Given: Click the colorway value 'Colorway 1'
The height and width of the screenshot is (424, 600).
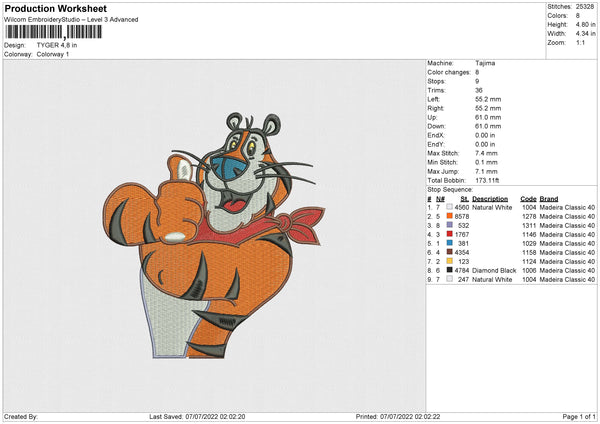Looking at the screenshot, I should point(53,54).
